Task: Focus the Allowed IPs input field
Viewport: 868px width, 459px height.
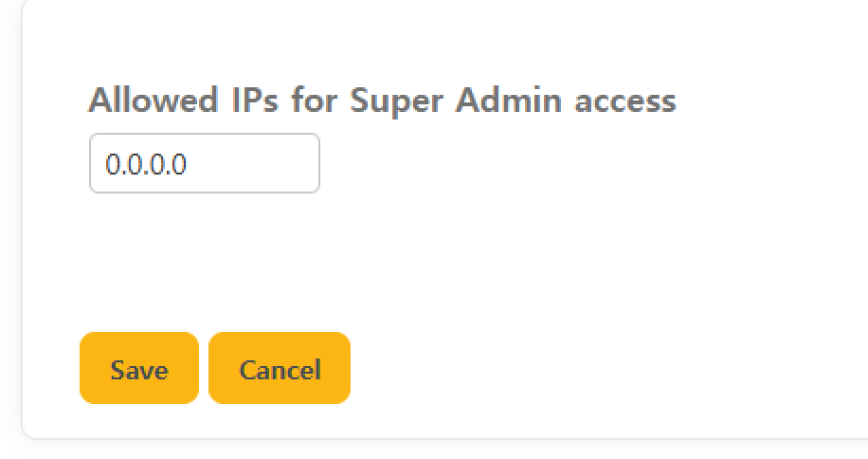Action: [205, 164]
